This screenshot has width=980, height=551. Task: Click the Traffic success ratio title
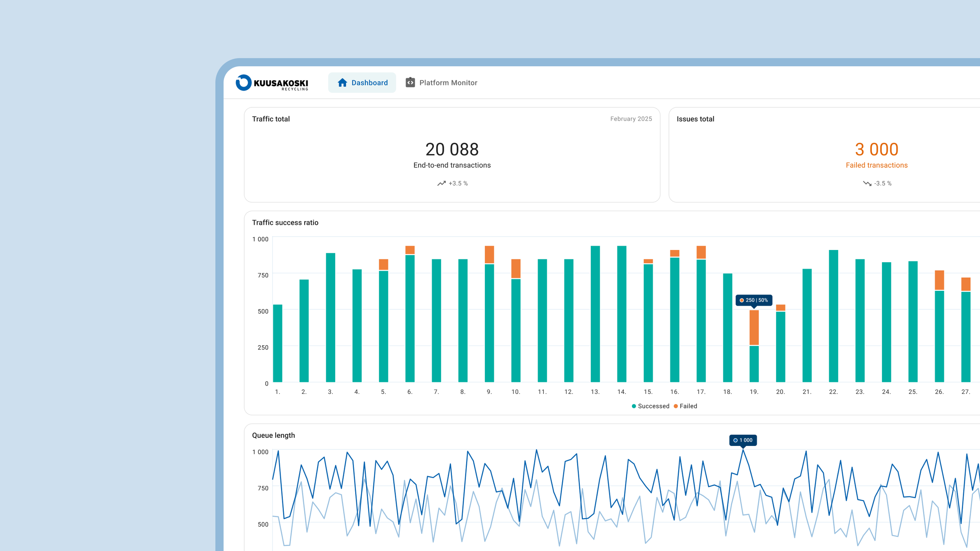tap(285, 223)
